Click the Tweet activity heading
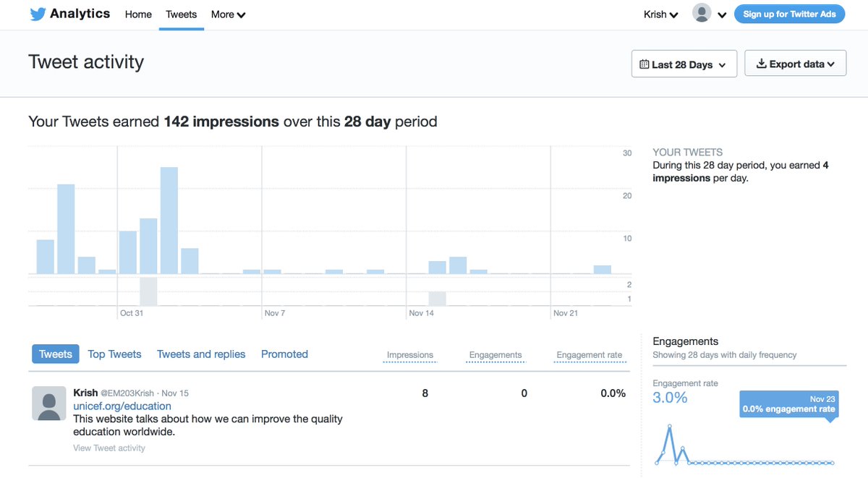This screenshot has height=478, width=868. (x=86, y=62)
